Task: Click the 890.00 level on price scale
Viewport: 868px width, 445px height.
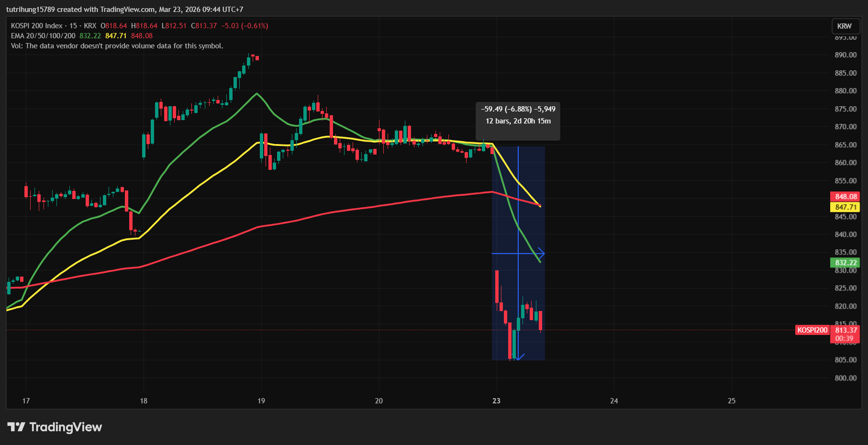Action: point(846,55)
